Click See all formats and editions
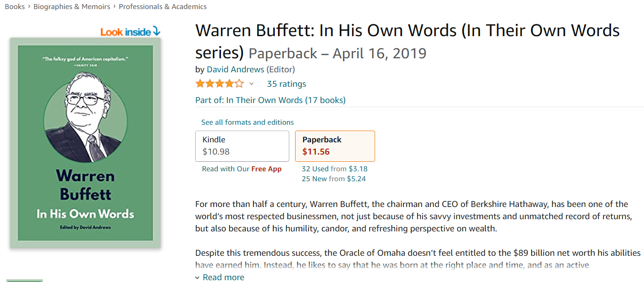 coord(248,122)
